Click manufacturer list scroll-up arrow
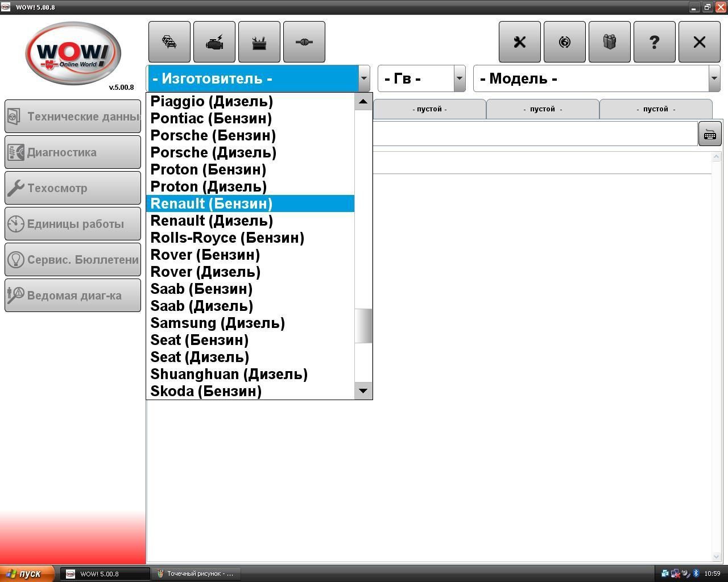 point(363,102)
